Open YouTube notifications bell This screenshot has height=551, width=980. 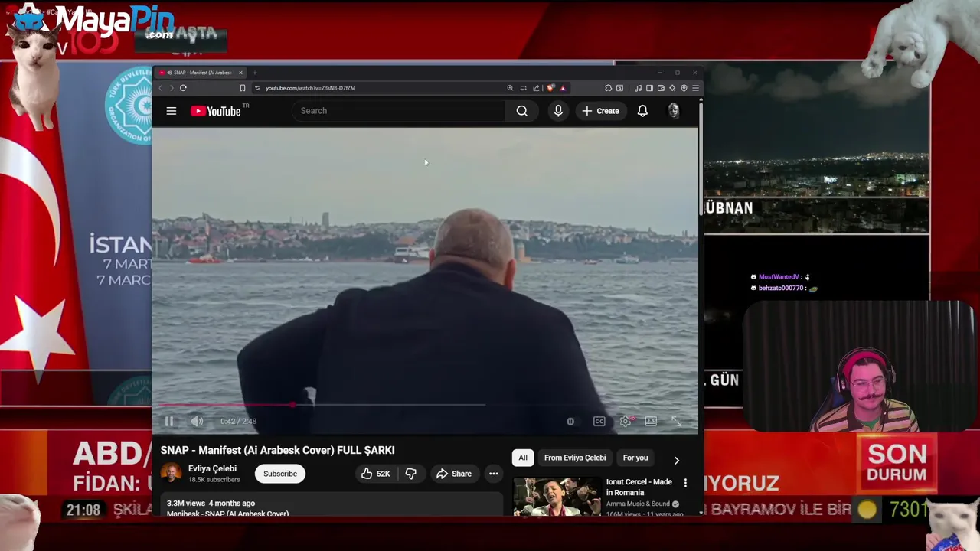(642, 111)
